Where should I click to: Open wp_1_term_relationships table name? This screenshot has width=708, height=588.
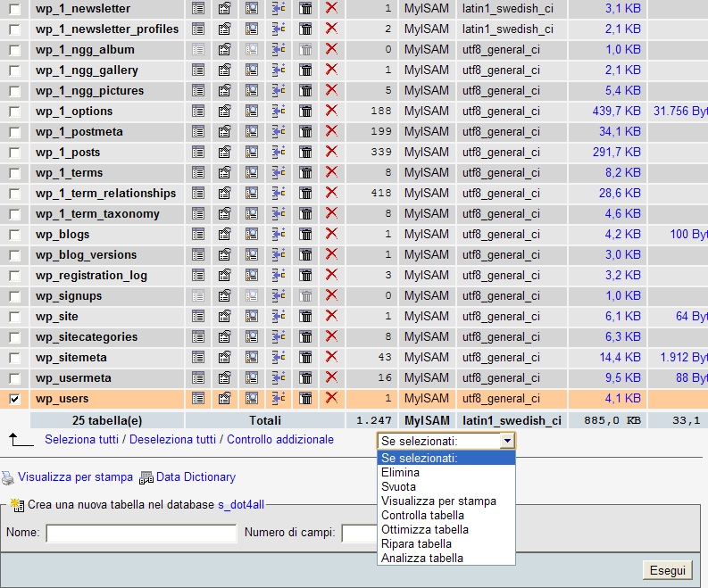coord(105,193)
